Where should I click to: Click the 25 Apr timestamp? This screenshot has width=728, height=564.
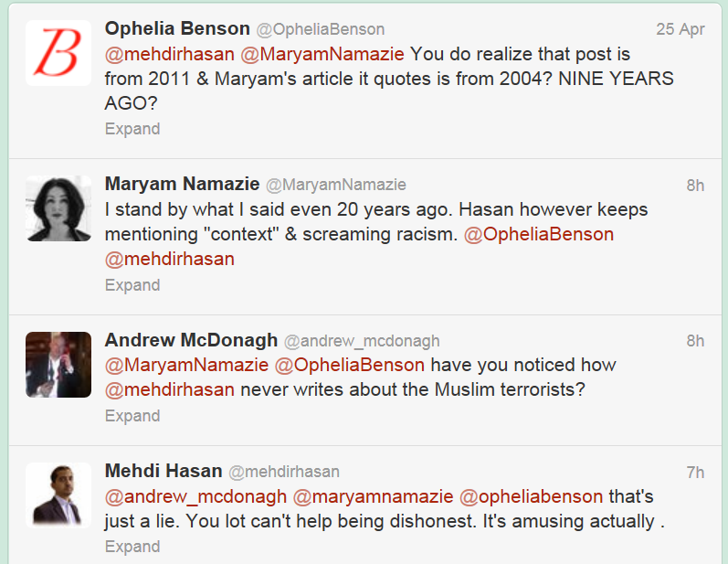(x=681, y=29)
